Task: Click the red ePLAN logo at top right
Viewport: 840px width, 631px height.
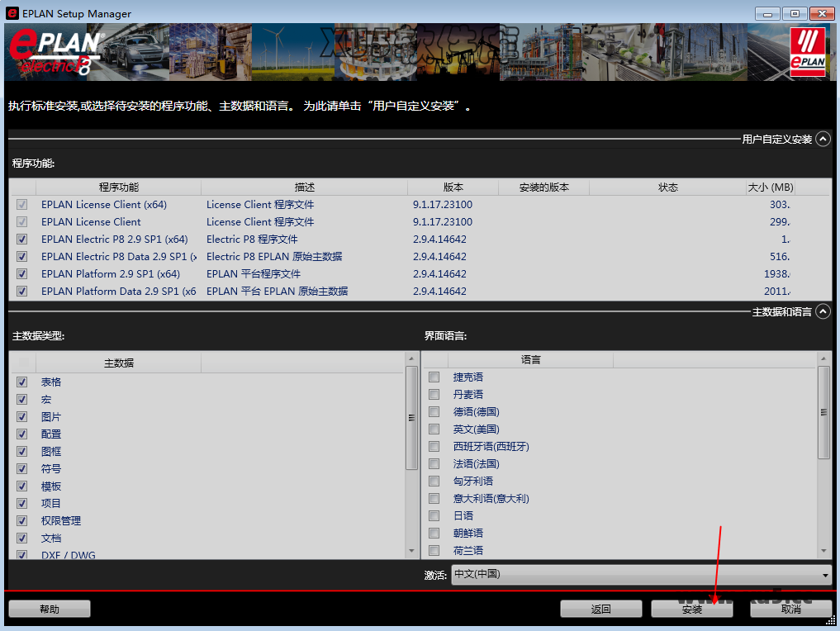Action: pyautogui.click(x=807, y=52)
